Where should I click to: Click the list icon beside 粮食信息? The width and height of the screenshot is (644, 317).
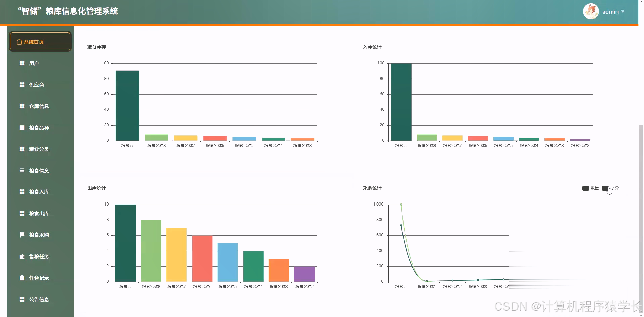tap(22, 170)
